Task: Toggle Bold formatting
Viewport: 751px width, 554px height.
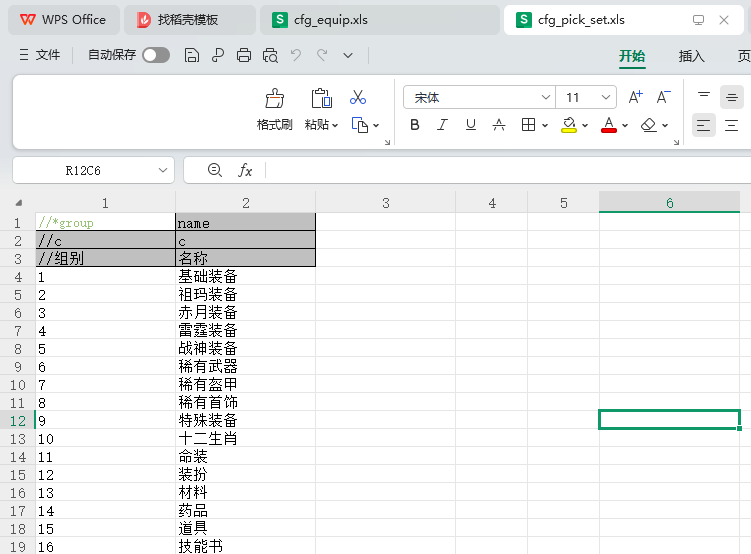Action: click(x=415, y=125)
